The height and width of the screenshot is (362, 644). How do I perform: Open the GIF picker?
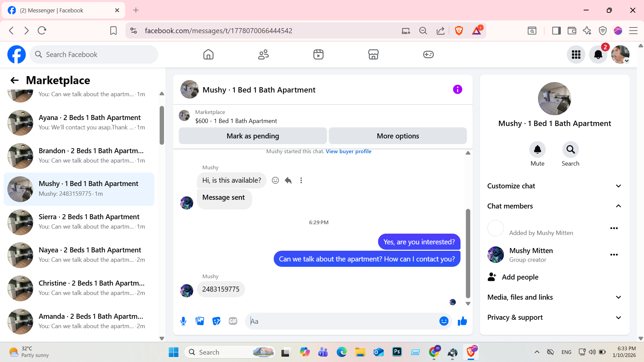coord(233,321)
